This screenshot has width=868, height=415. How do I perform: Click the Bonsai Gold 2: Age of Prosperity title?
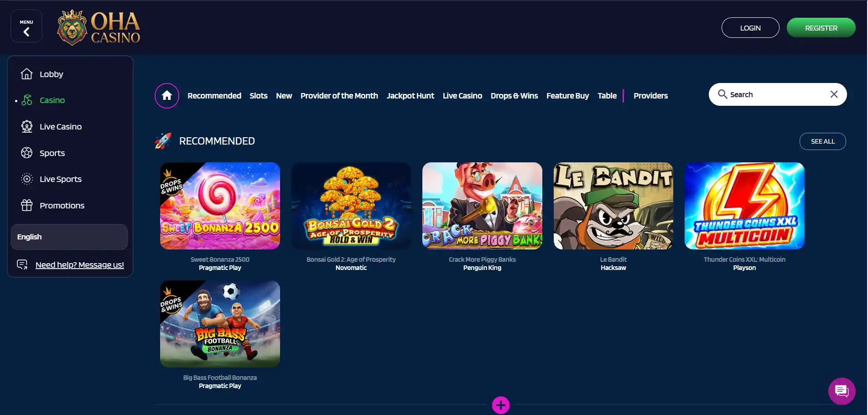pyautogui.click(x=351, y=259)
